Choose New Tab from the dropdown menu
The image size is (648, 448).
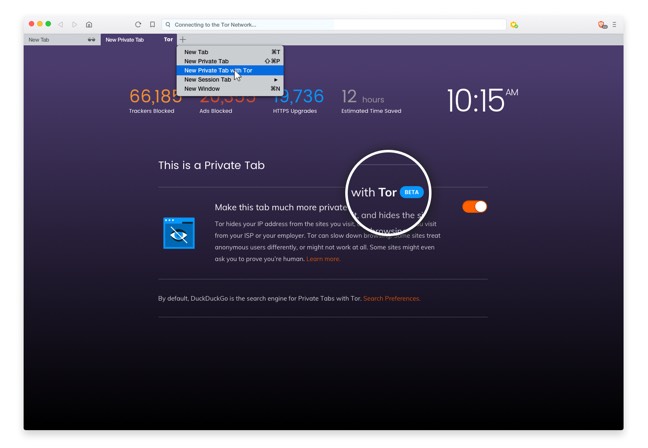click(230, 52)
